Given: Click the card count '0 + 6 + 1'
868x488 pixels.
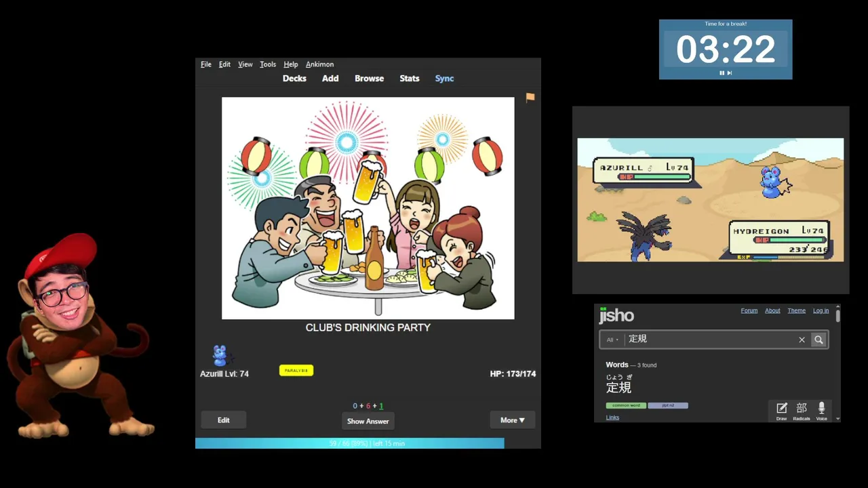Looking at the screenshot, I should coord(368,406).
